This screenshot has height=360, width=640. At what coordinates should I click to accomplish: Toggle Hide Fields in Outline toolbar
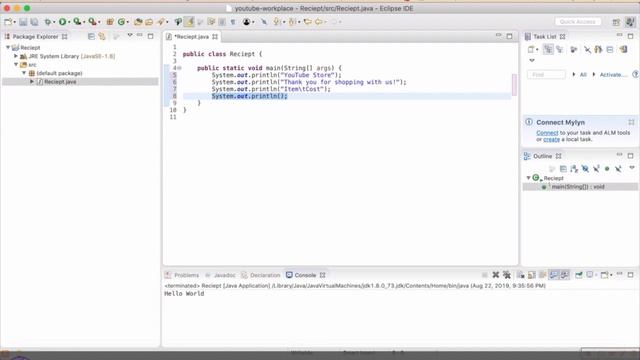585,169
